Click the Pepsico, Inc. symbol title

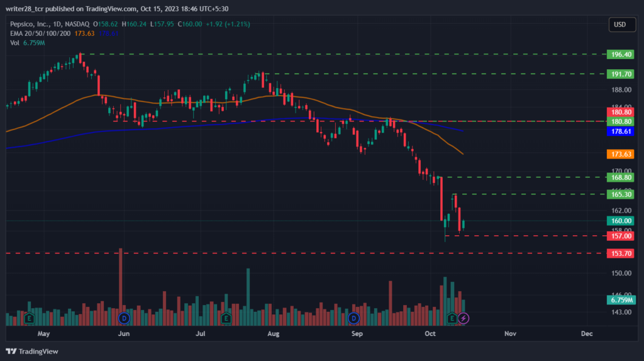click(x=30, y=25)
